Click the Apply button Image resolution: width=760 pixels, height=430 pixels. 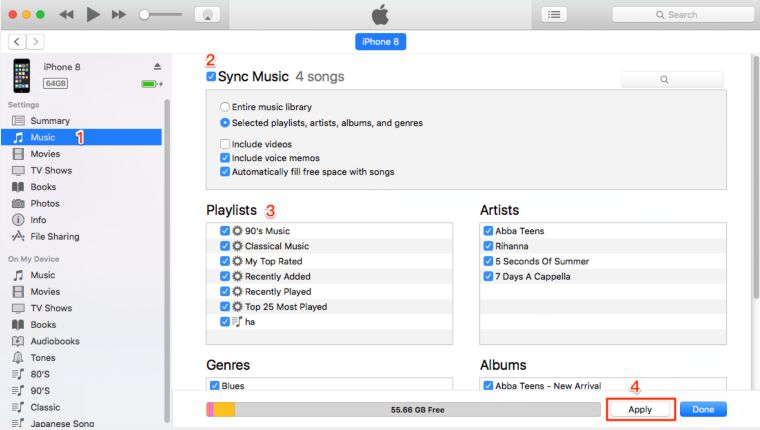640,410
